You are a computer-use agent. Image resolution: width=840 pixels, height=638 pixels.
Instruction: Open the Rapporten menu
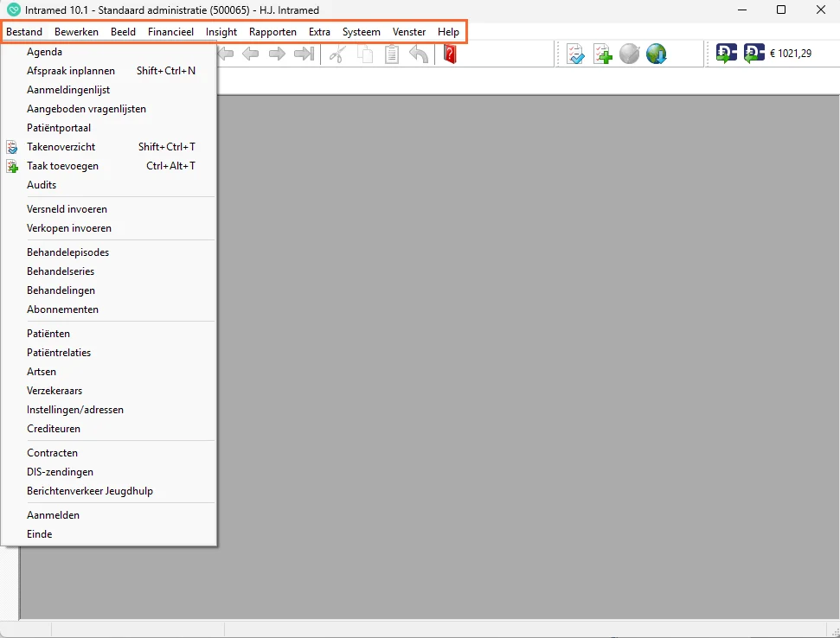[273, 32]
